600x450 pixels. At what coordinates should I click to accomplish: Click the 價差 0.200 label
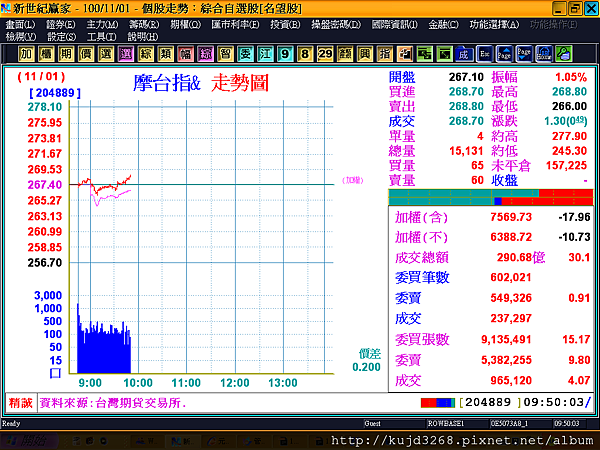(367, 360)
